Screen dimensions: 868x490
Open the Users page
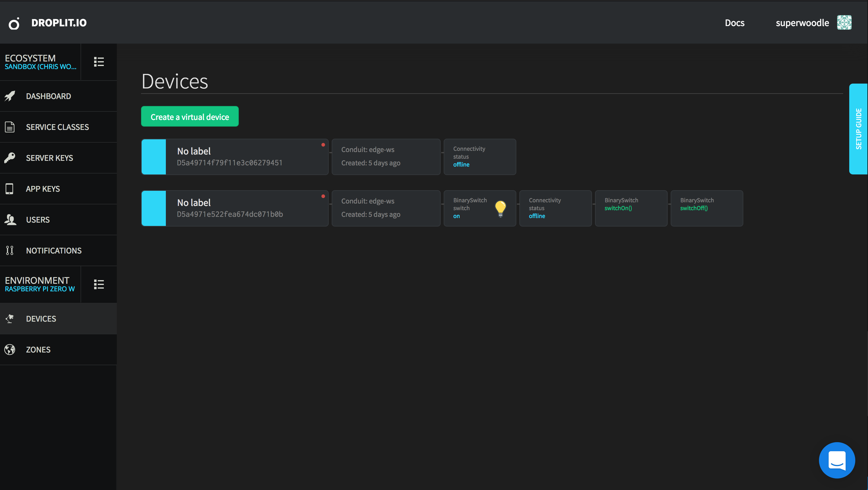coord(58,220)
